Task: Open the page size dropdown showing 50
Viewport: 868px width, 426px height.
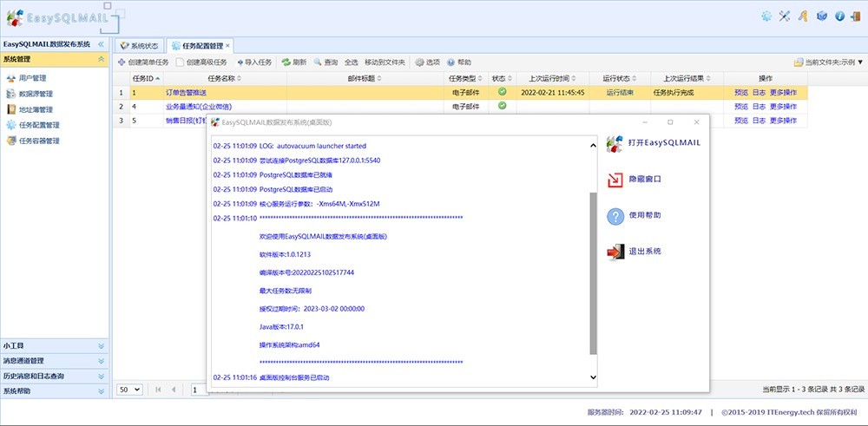Action: pos(129,390)
